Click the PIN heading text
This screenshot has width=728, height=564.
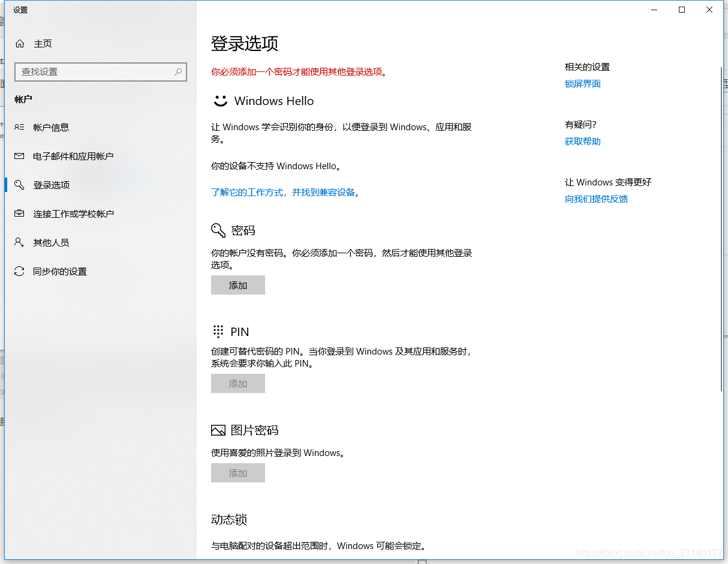tap(240, 332)
